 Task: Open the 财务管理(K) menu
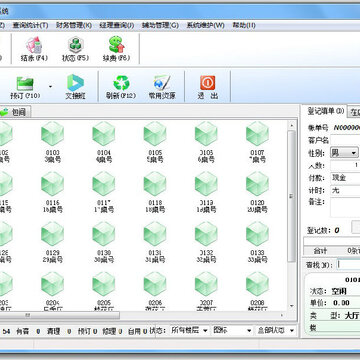tap(74, 25)
